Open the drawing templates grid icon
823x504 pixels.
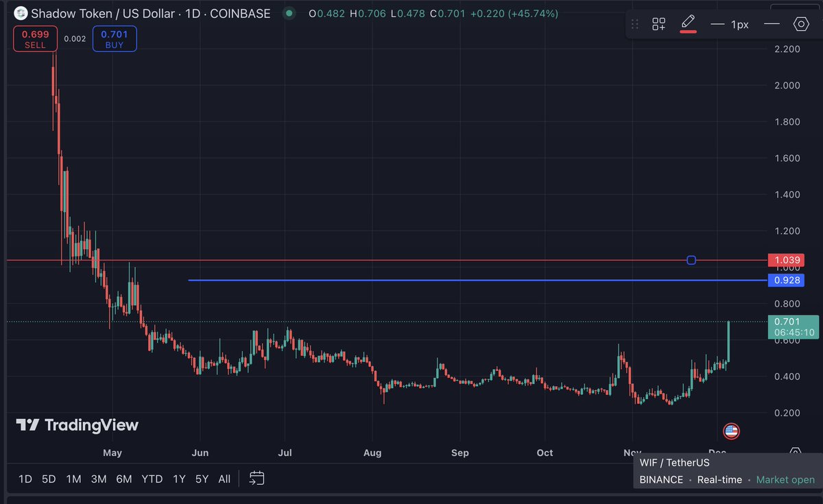coord(658,24)
